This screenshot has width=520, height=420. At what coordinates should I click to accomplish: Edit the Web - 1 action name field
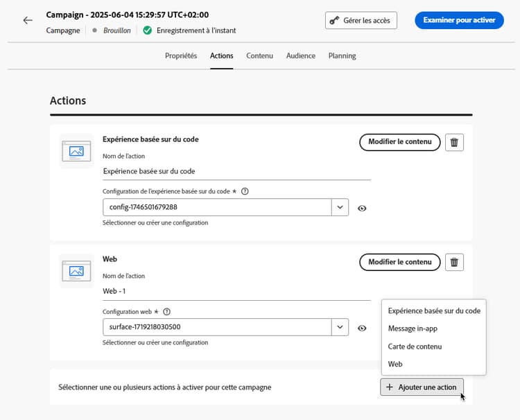(236, 291)
